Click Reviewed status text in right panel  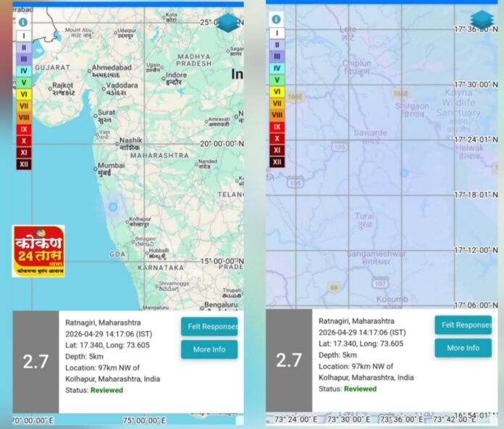coord(360,388)
